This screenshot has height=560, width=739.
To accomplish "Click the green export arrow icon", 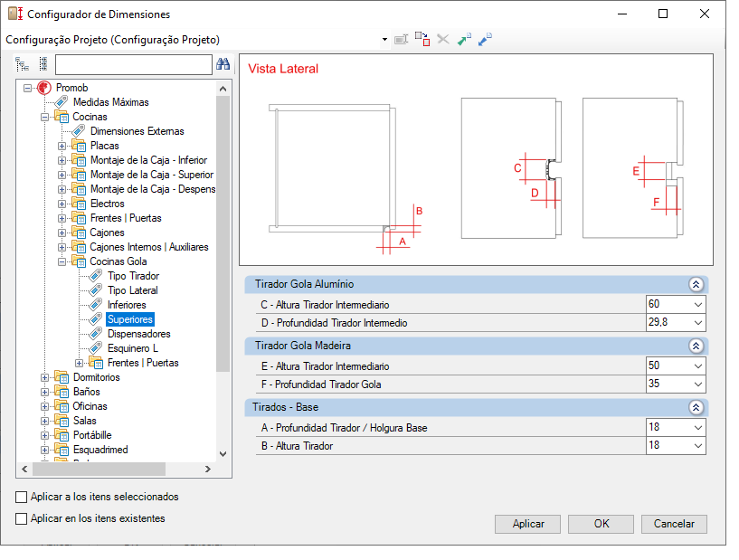I will pyautogui.click(x=464, y=39).
